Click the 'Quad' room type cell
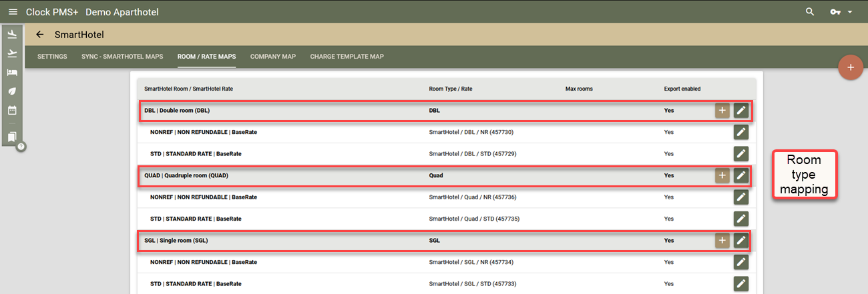Viewport: 868px width, 294px height. pyautogui.click(x=436, y=176)
